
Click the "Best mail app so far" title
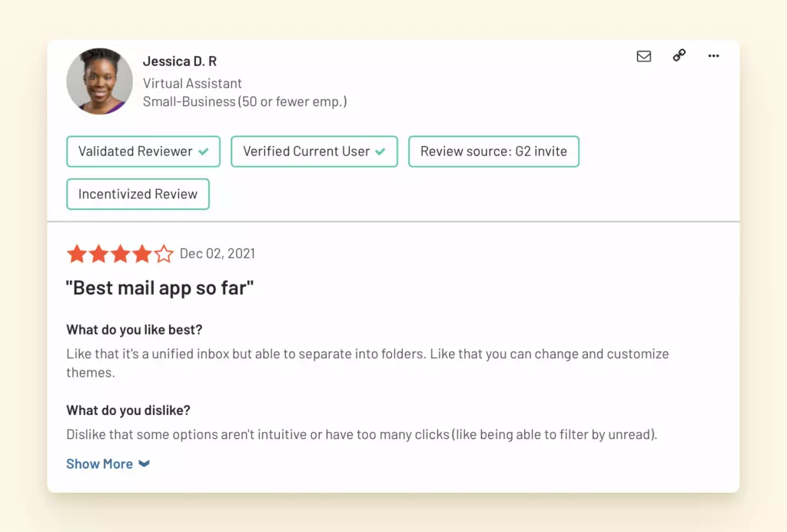point(160,288)
